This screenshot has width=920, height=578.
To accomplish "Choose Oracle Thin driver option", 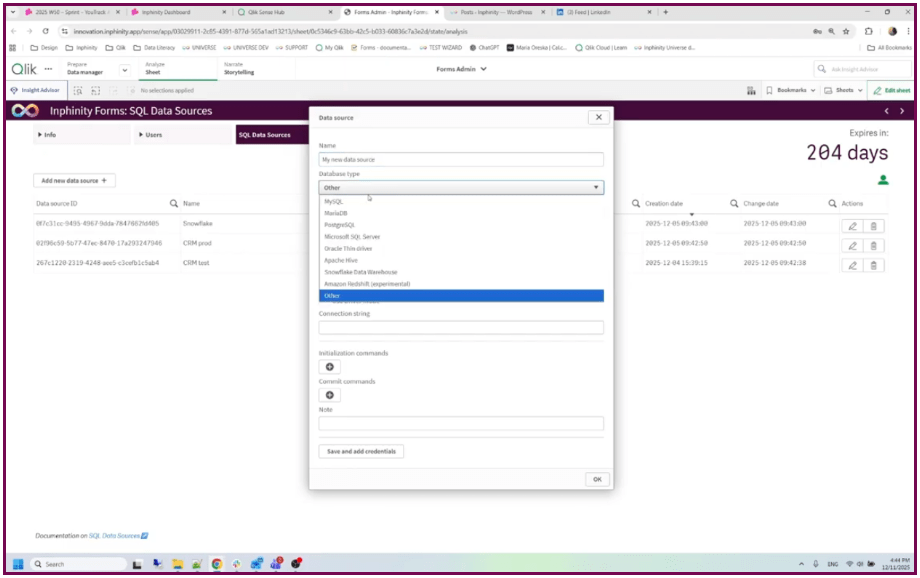I will click(x=461, y=248).
